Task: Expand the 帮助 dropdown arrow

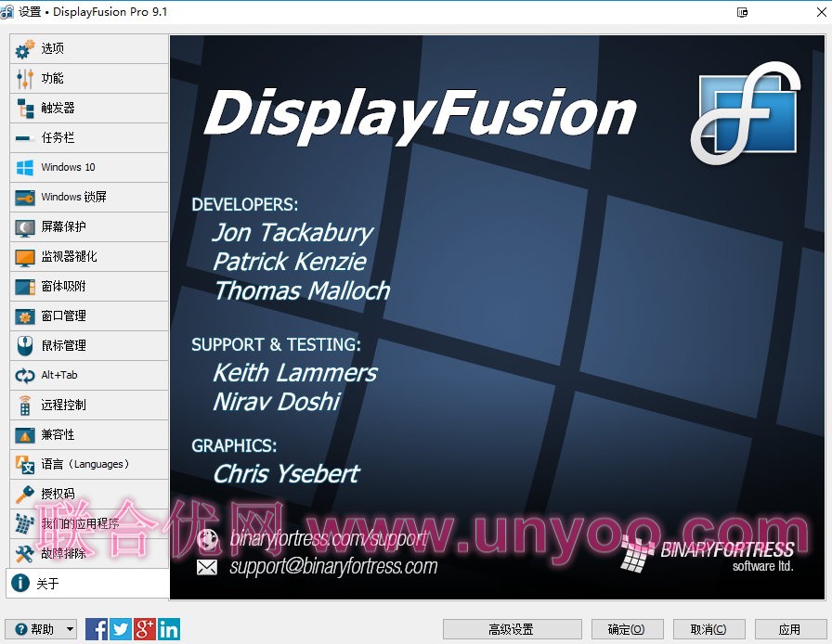Action: pyautogui.click(x=70, y=629)
